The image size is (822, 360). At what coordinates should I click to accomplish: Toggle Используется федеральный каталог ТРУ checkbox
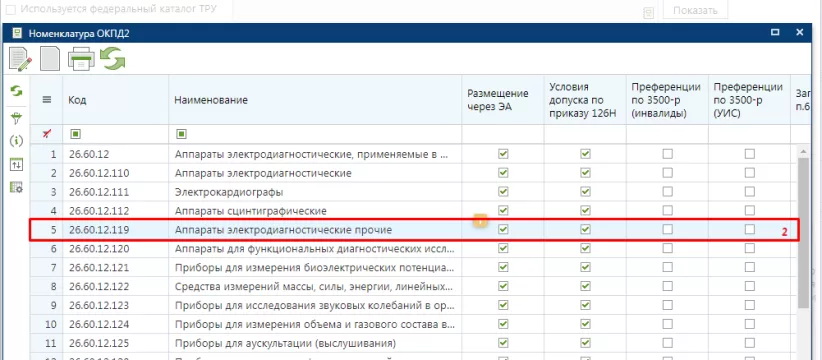pos(10,9)
